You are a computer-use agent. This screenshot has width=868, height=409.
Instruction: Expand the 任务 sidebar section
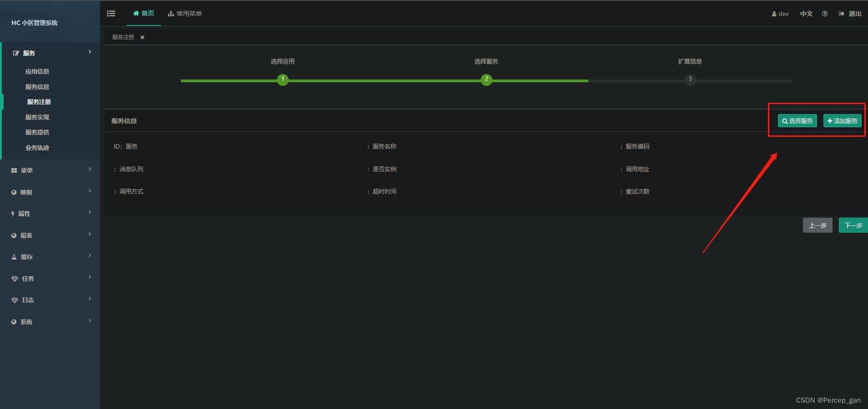[50, 279]
